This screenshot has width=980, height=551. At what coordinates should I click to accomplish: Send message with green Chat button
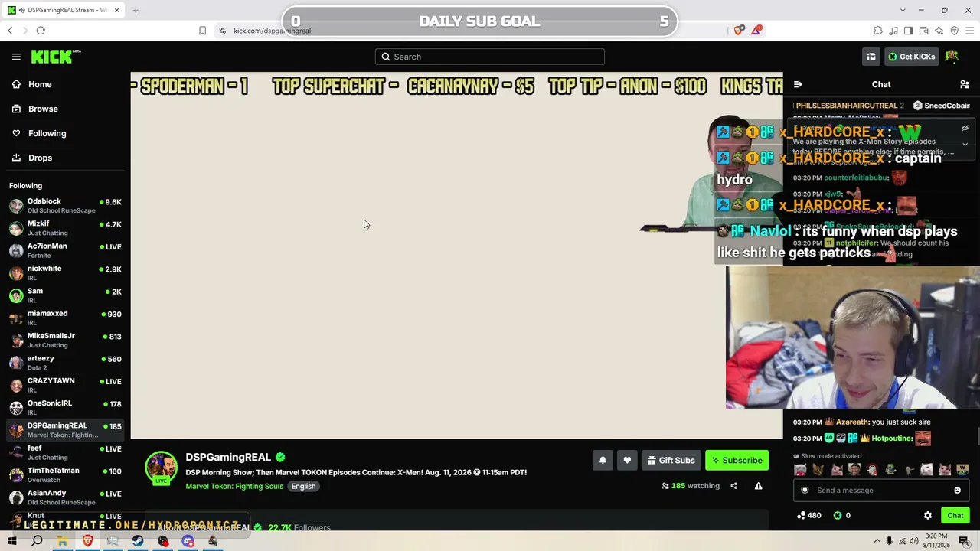pyautogui.click(x=955, y=516)
